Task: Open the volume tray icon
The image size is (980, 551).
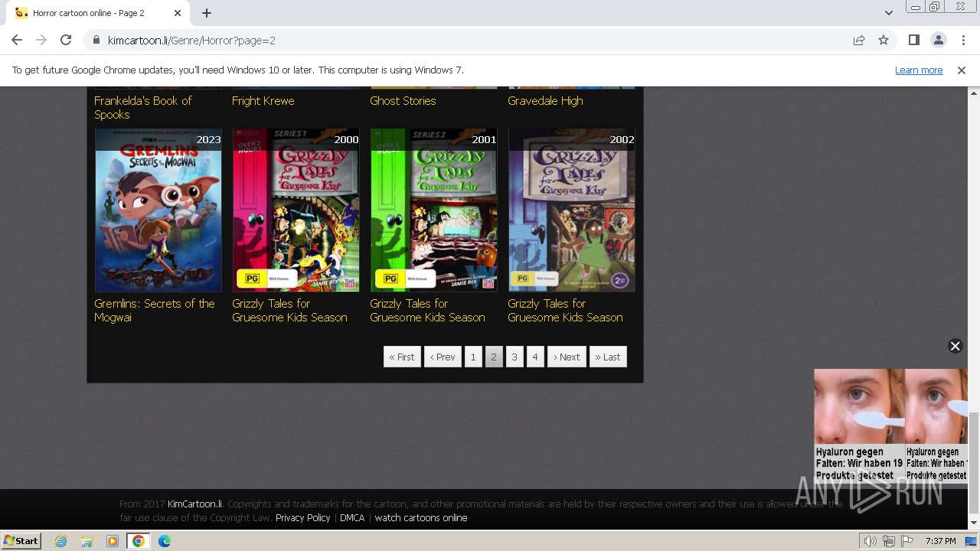Action: [x=871, y=541]
